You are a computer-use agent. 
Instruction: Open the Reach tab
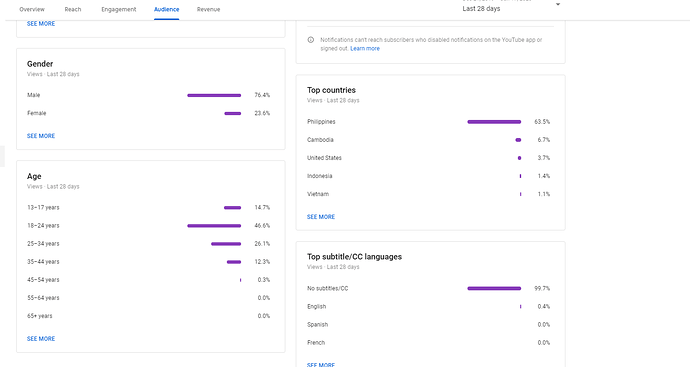point(73,9)
